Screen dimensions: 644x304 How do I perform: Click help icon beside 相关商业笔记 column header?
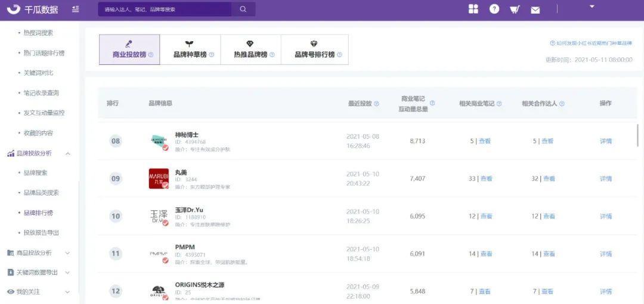[x=499, y=104]
